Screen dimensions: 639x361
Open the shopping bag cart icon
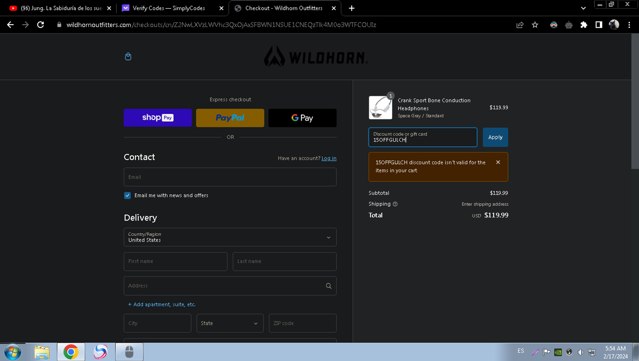click(128, 56)
